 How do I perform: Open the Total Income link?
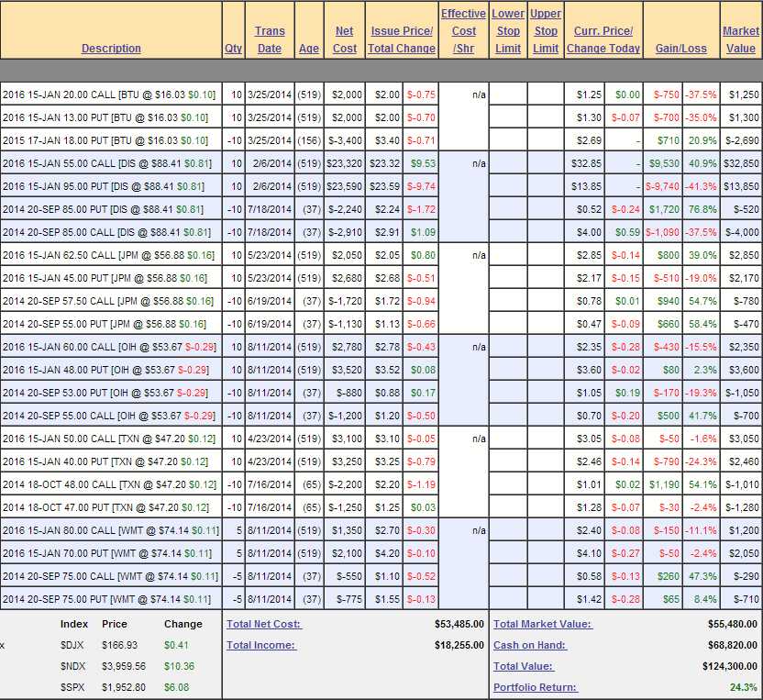[x=261, y=645]
